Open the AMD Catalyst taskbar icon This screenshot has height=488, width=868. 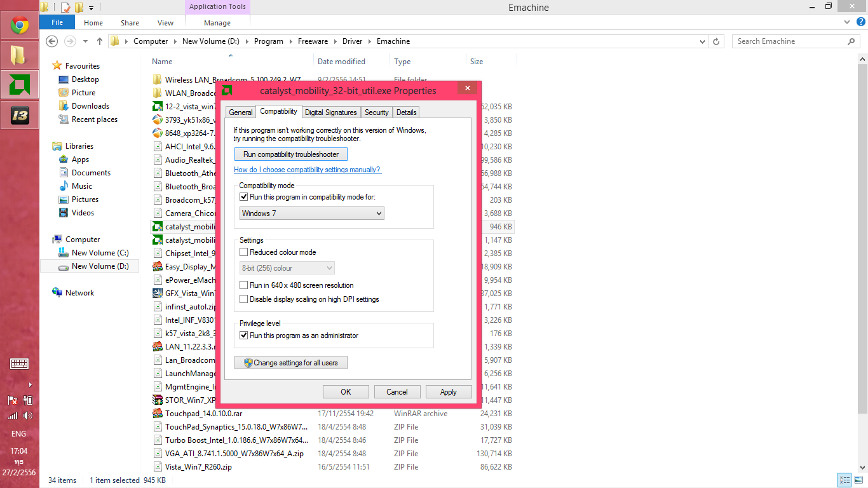coord(20,85)
